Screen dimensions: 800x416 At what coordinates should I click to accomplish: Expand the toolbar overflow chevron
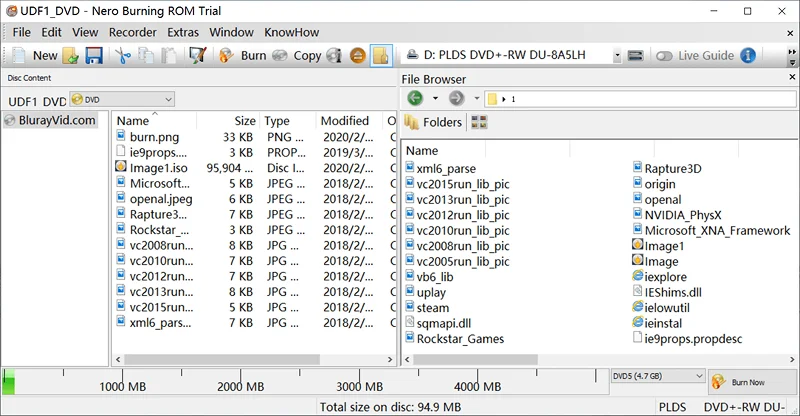(x=792, y=52)
